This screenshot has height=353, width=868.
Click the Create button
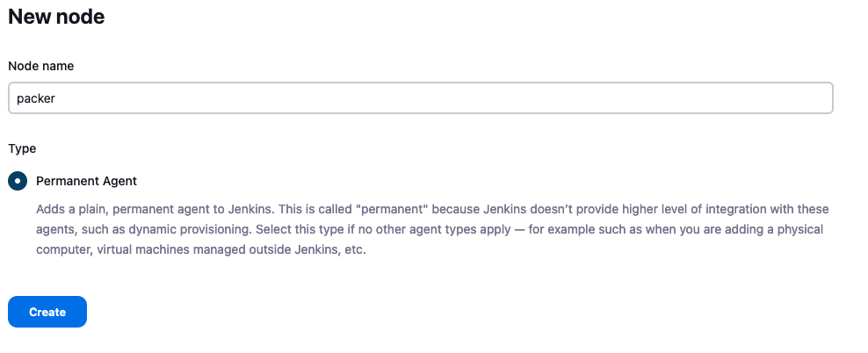point(47,312)
